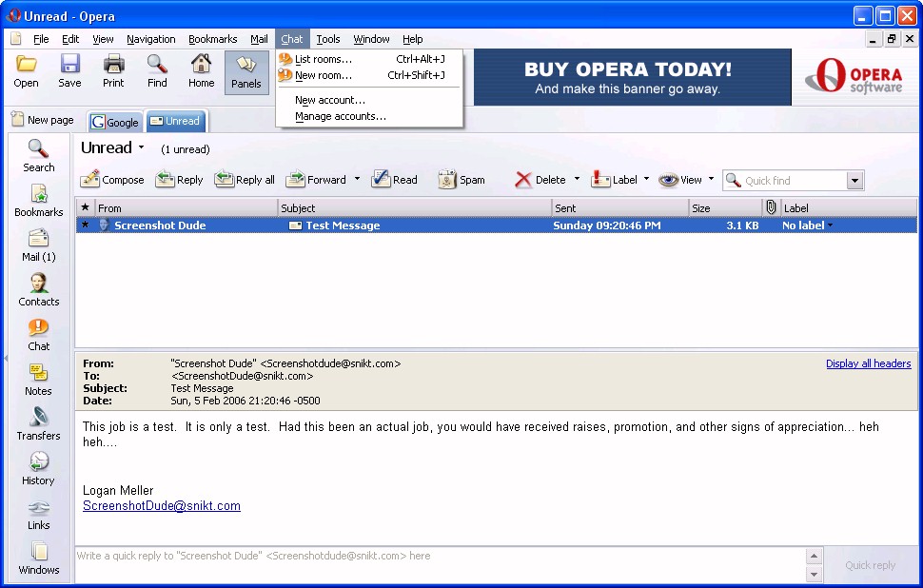Open the File menu
The height and width of the screenshot is (588, 923).
pyautogui.click(x=41, y=39)
